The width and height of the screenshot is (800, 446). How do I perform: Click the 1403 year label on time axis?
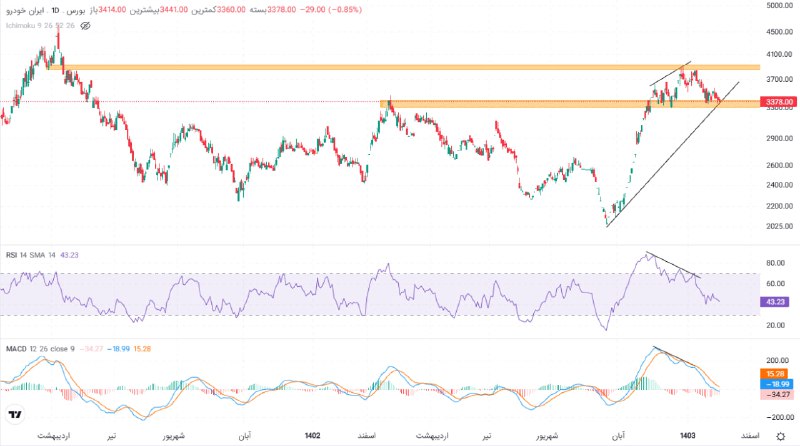(x=688, y=436)
